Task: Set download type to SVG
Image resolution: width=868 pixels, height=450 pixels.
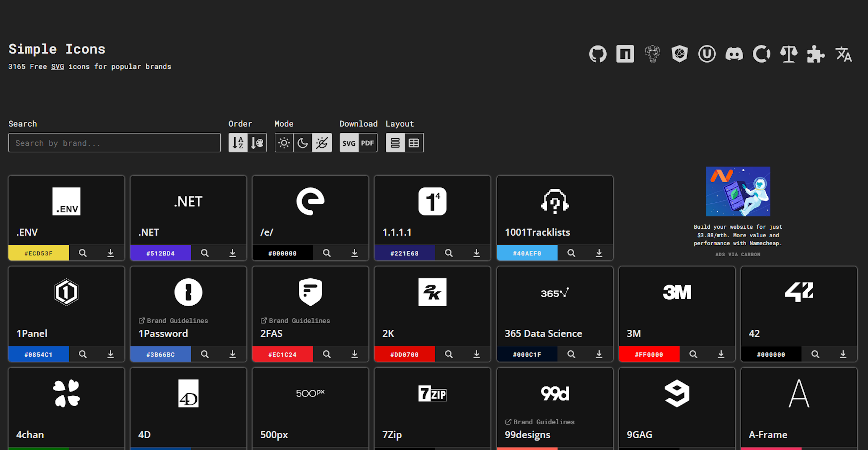Action: point(349,143)
